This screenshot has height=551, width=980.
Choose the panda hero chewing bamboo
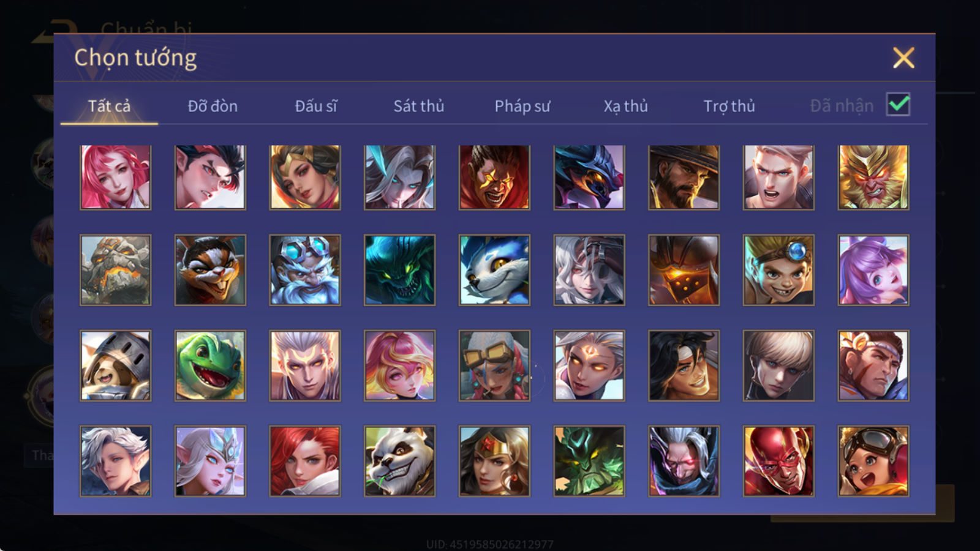click(399, 461)
